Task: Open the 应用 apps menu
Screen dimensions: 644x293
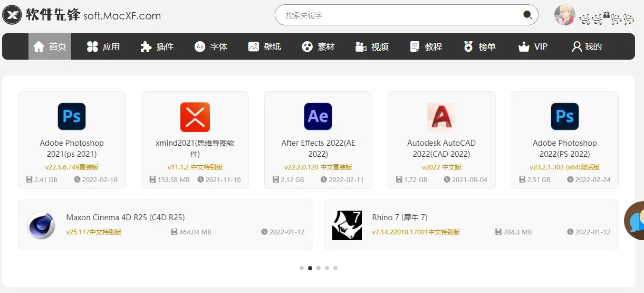Action: tap(103, 46)
